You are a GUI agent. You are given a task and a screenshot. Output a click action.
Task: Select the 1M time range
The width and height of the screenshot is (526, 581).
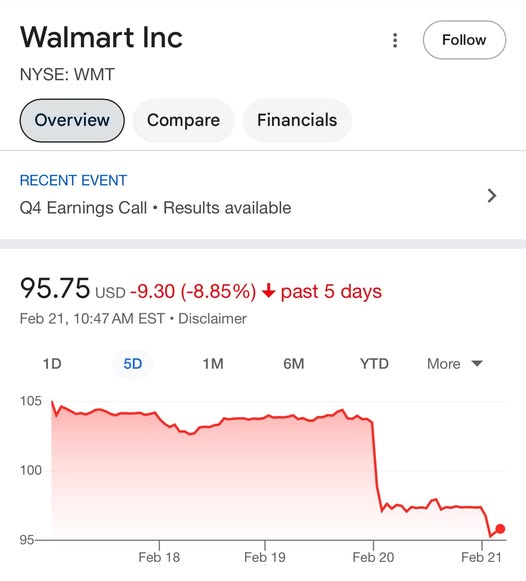(x=213, y=364)
